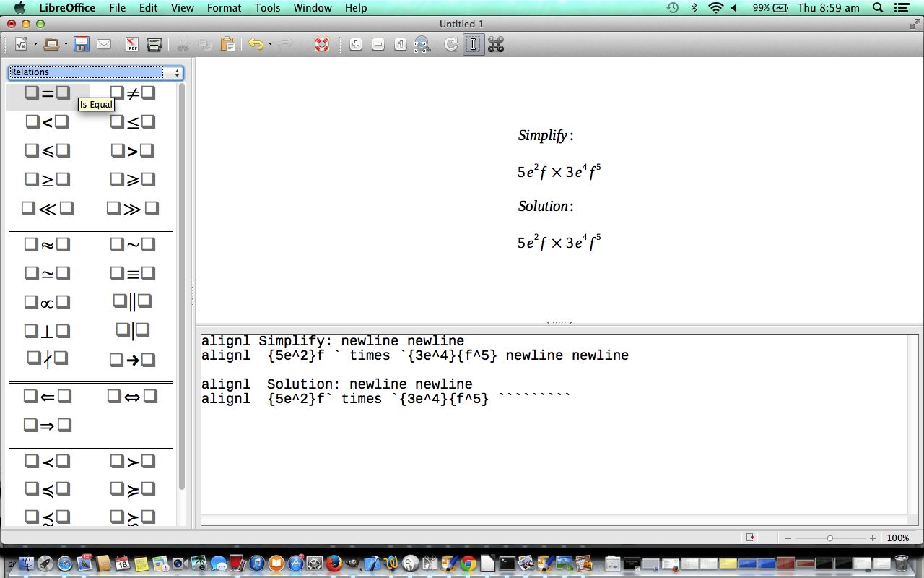The height and width of the screenshot is (578, 924).
Task: Click the document modified indicator in status bar
Action: coord(751,538)
